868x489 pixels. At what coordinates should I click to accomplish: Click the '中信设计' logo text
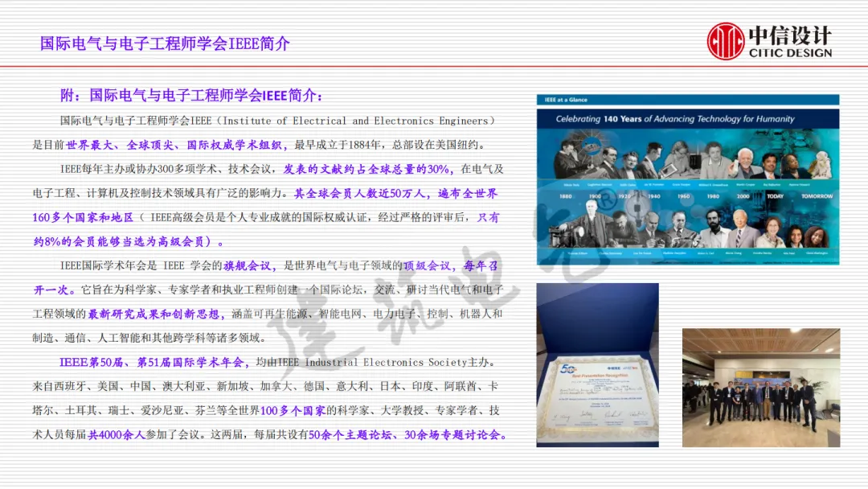pos(790,35)
